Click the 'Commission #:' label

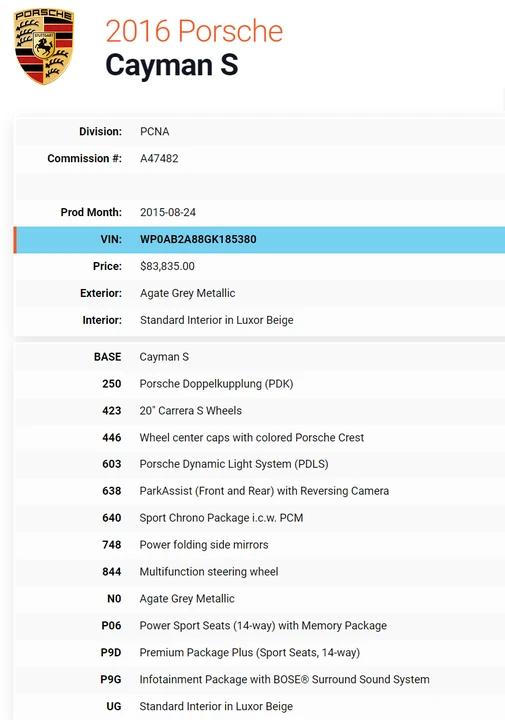(84, 158)
